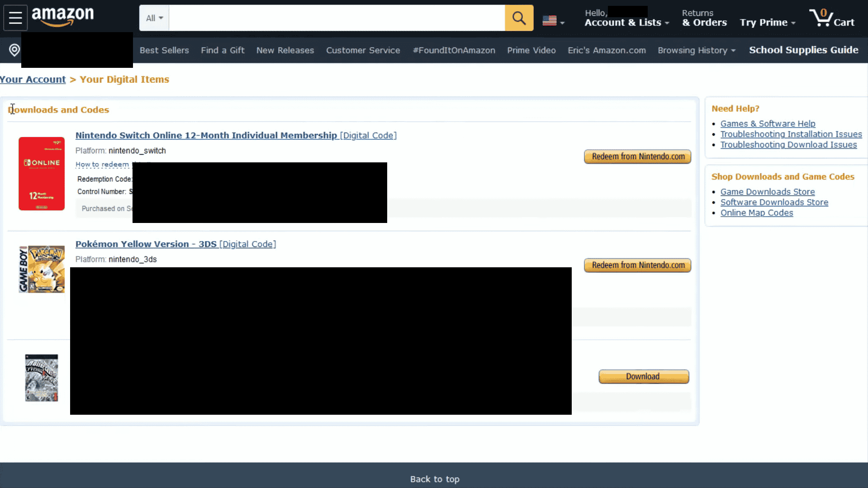Click the delivery location pin icon
The image size is (868, 488).
14,50
